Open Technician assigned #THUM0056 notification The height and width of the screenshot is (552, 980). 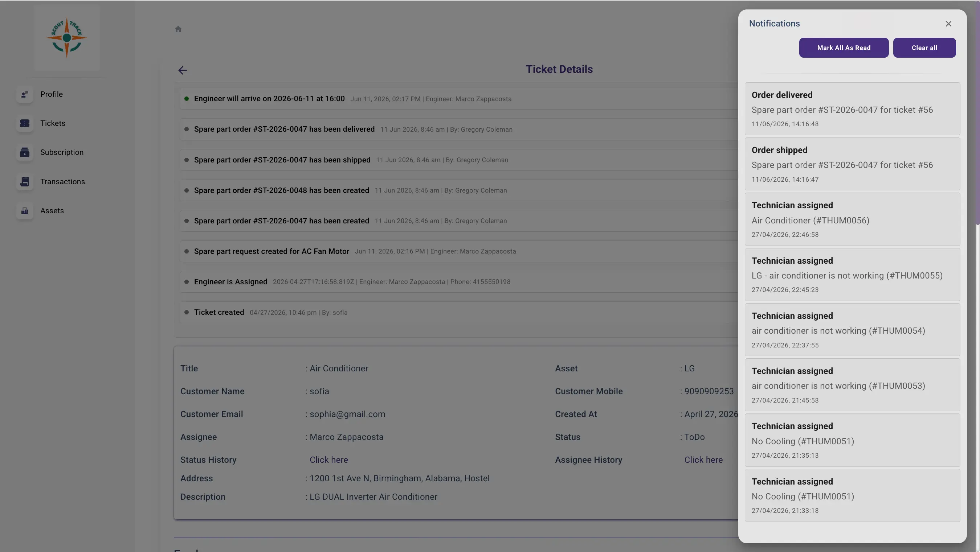852,219
